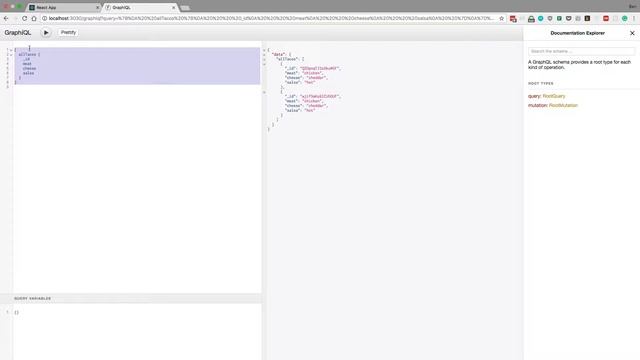Close the GraphiQL browser tab
Screen dimensions: 640x360
[x=173, y=7]
